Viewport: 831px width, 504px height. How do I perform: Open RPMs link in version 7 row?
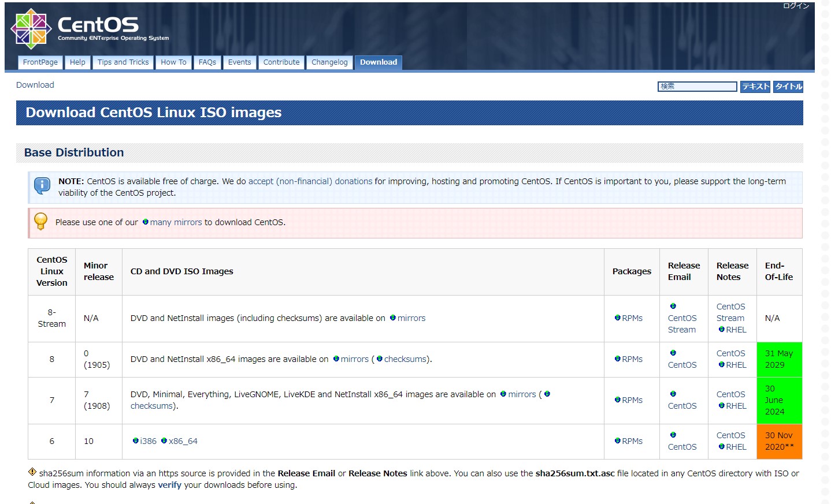pyautogui.click(x=632, y=400)
